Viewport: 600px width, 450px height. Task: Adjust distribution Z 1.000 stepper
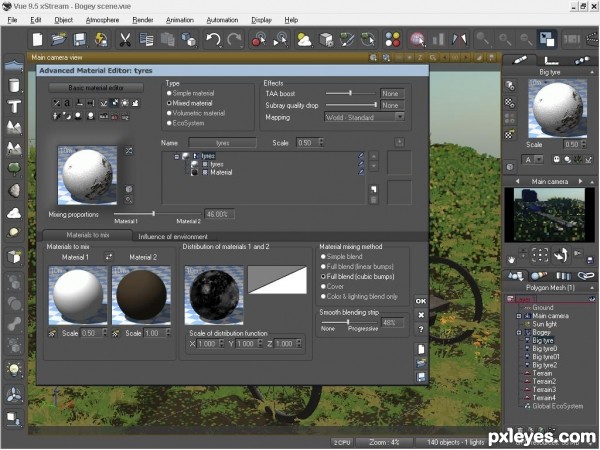(298, 344)
